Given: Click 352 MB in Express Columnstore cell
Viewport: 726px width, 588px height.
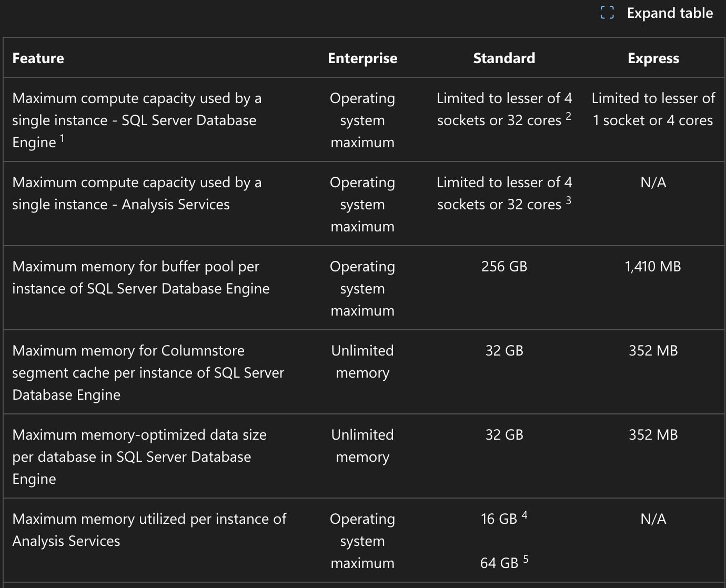Looking at the screenshot, I should point(652,351).
